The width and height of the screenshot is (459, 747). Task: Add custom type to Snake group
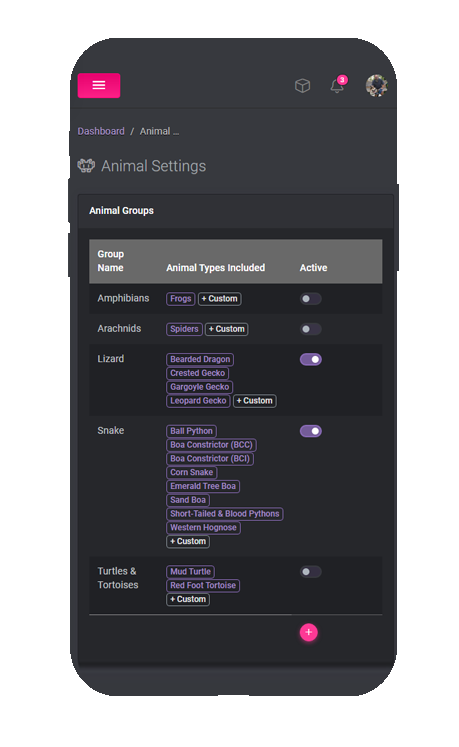tap(188, 542)
